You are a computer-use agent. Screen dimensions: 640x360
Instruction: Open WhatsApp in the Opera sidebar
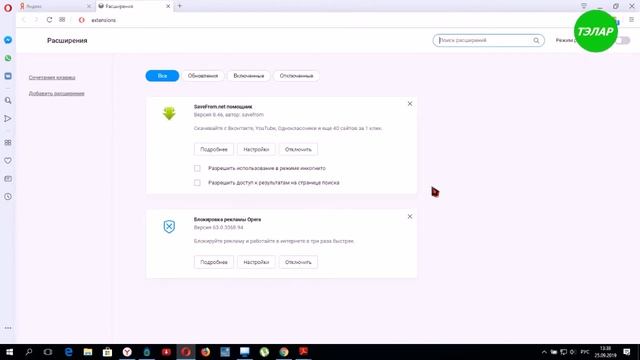[x=8, y=58]
